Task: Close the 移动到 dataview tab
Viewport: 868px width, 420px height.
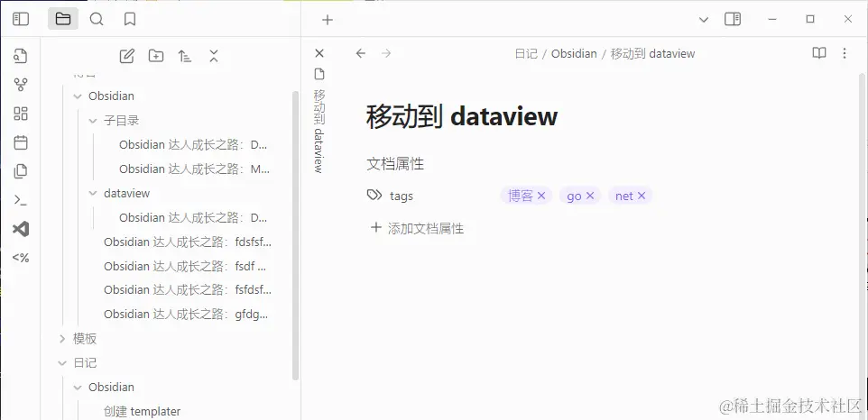Action: click(319, 53)
